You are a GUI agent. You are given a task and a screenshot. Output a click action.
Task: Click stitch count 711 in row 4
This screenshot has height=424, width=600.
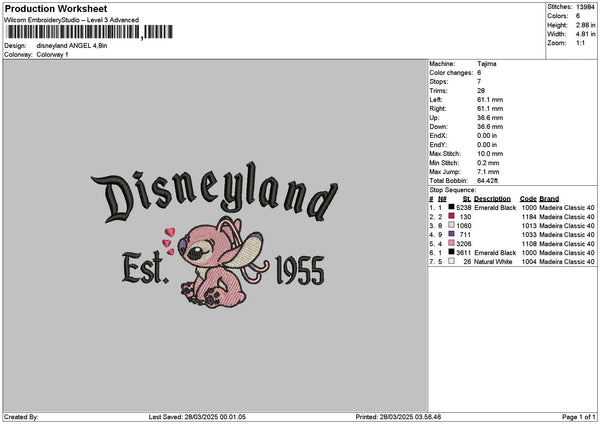466,235
